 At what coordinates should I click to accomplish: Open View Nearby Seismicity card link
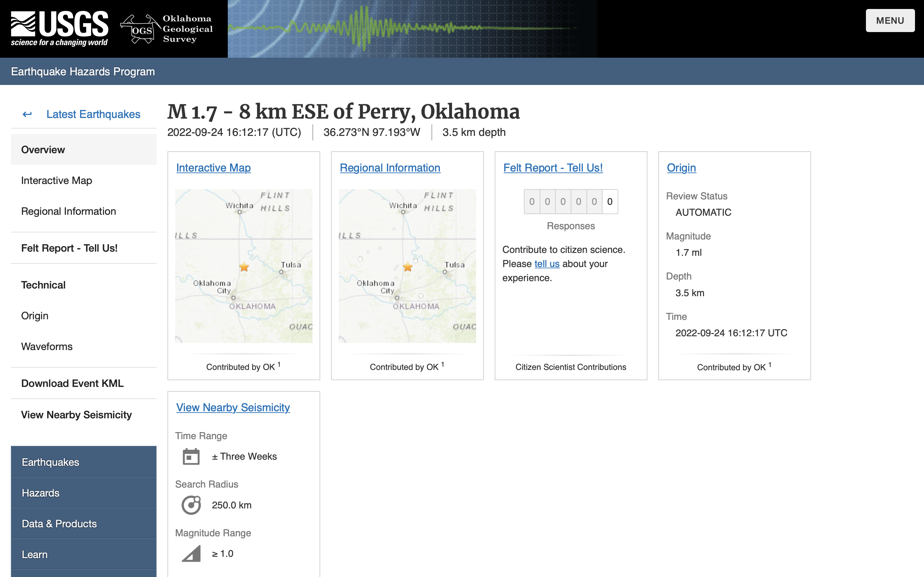[233, 407]
